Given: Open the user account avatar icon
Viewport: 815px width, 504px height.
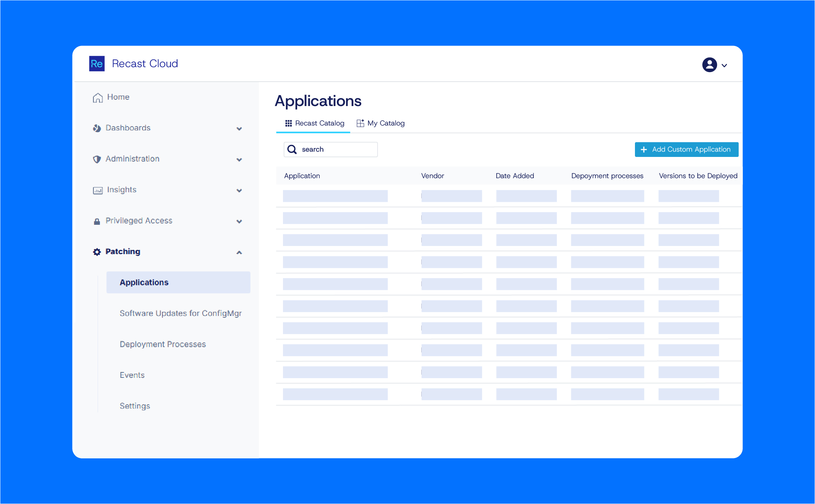Looking at the screenshot, I should [709, 65].
